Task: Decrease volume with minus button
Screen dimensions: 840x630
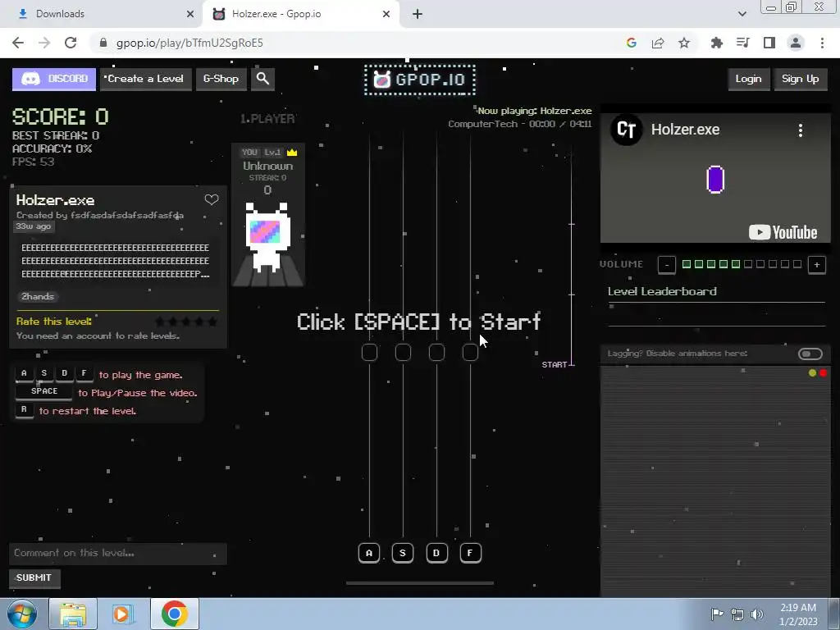Action: (x=666, y=265)
